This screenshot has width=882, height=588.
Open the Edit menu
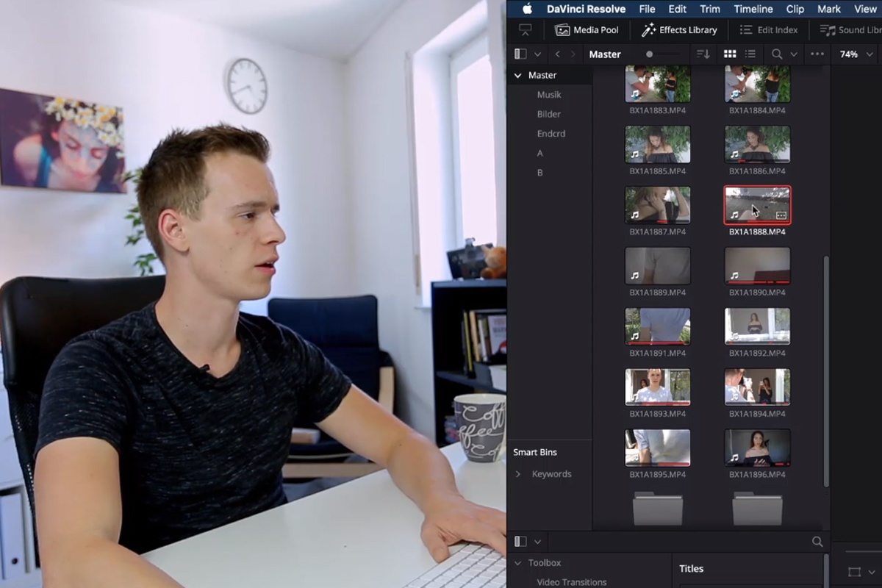point(678,9)
